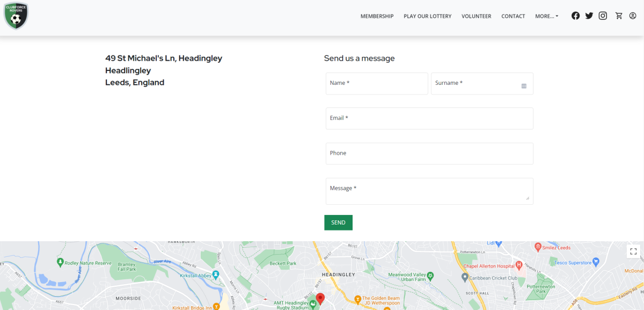Click the Kirkstall Bridge Inn marker
The image size is (644, 310).
216,307
